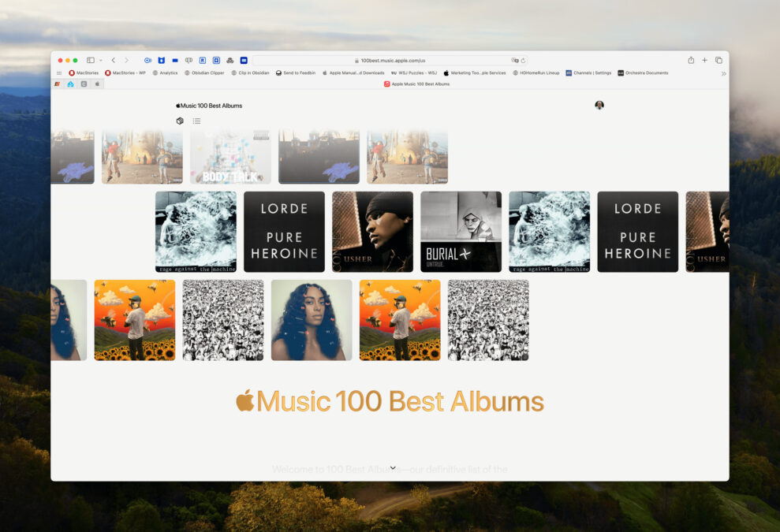Open the pinned Apple logo tab
The image size is (780, 532).
coord(98,84)
